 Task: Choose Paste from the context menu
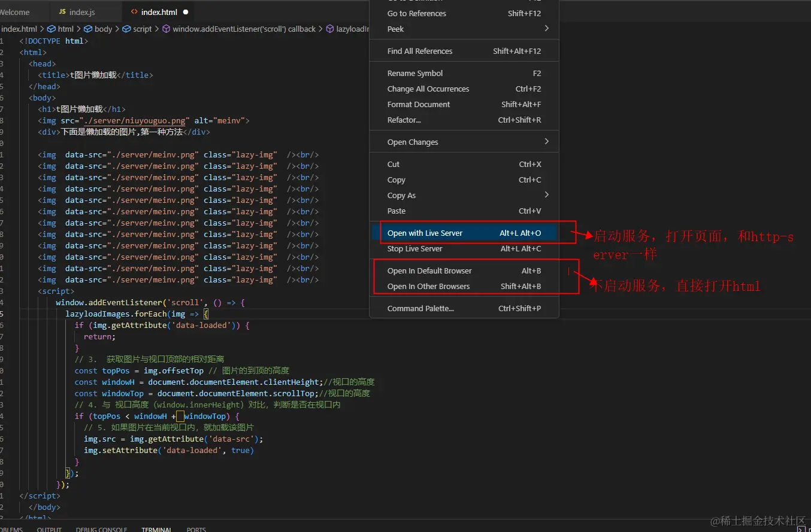tap(464, 211)
